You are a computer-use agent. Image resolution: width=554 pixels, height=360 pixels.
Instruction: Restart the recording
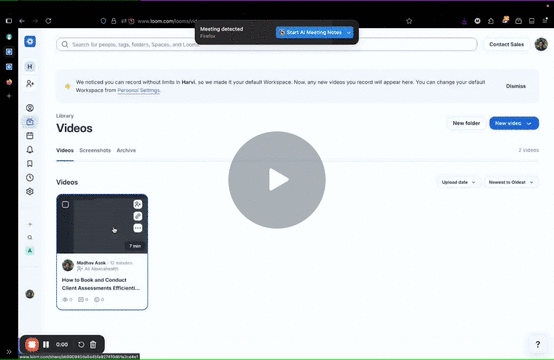pyautogui.click(x=81, y=344)
